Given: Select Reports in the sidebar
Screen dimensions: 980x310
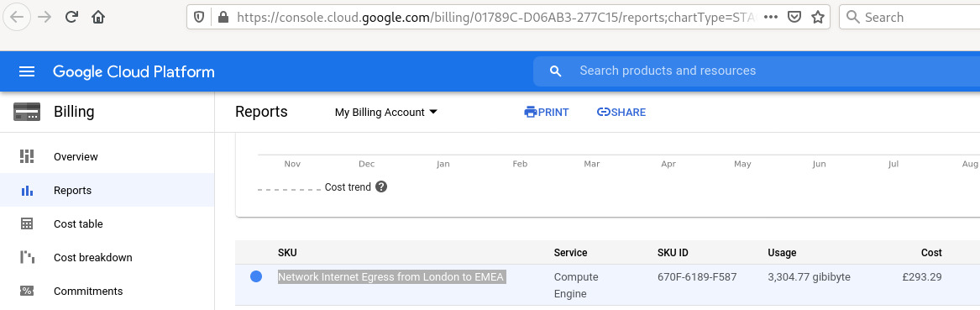Looking at the screenshot, I should tap(107, 190).
